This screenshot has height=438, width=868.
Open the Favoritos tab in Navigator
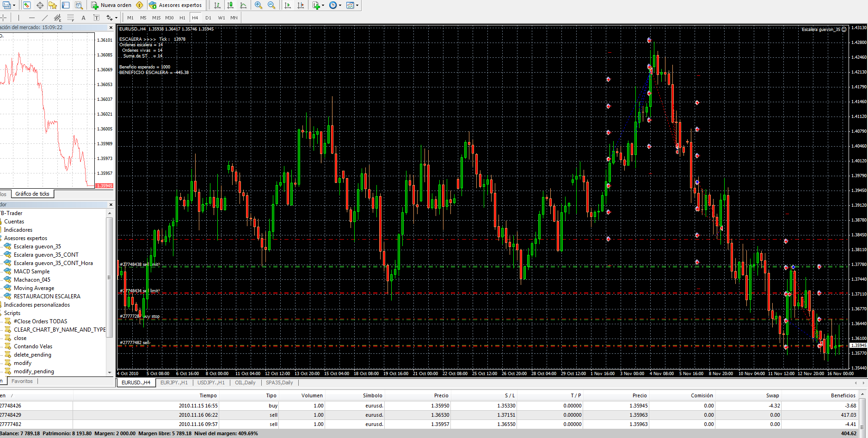click(22, 381)
